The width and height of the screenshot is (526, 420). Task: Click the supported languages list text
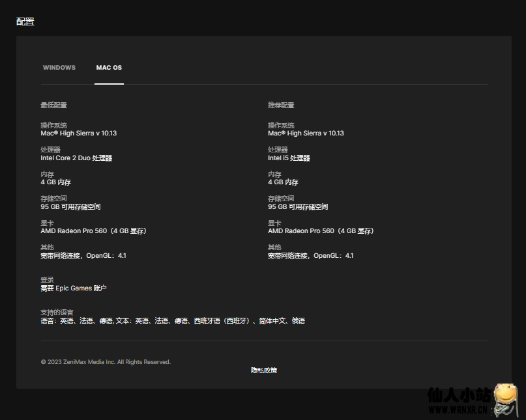tap(173, 320)
